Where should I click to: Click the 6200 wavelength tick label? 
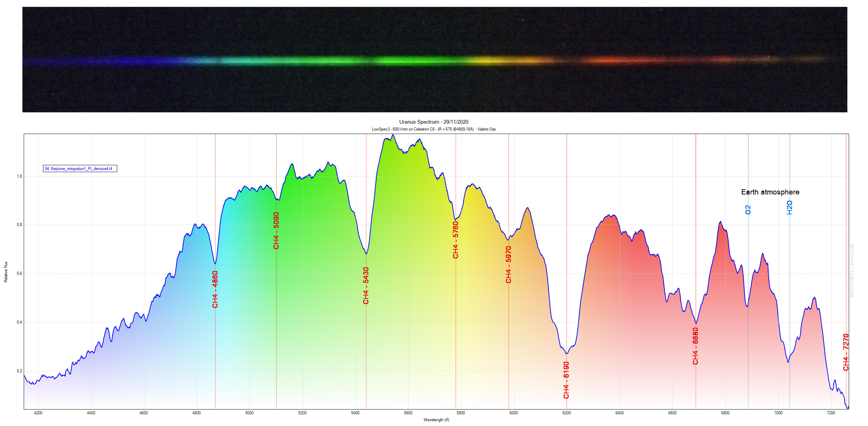[x=567, y=413]
